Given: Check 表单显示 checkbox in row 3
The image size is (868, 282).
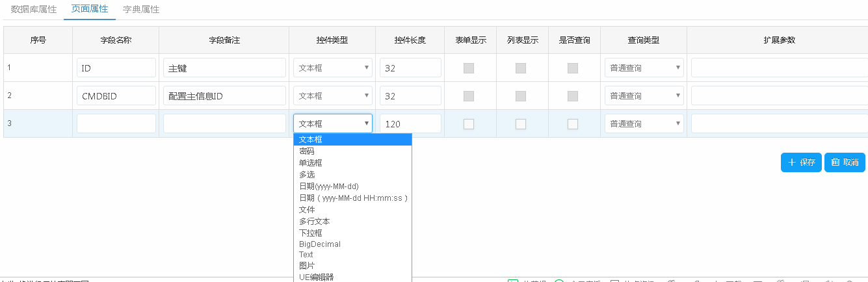Looking at the screenshot, I should (469, 124).
